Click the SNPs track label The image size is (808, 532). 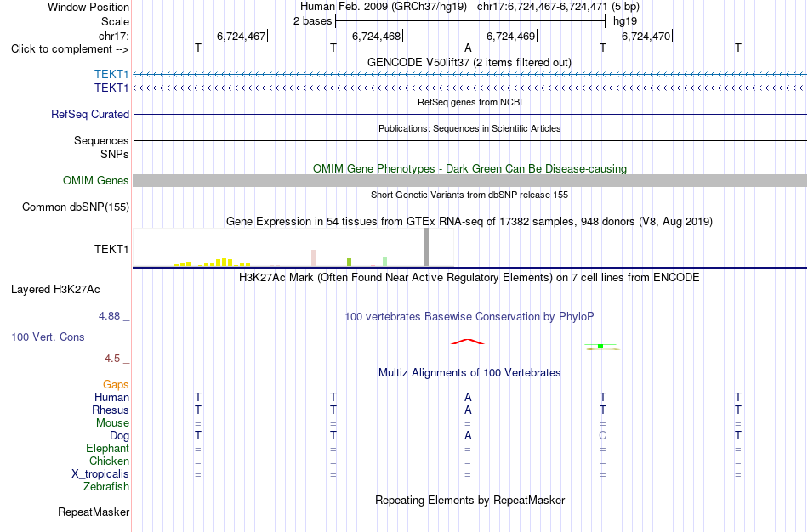pos(115,154)
